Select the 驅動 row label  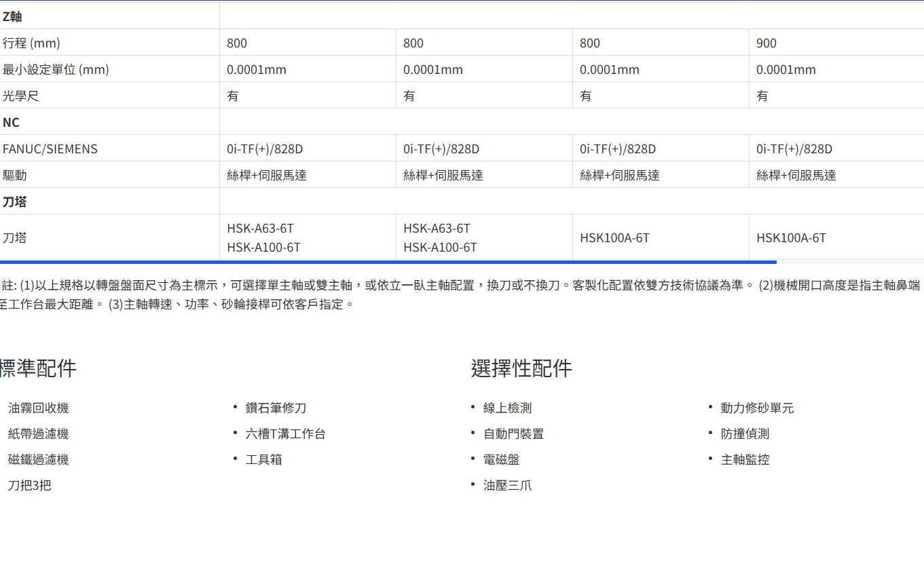pos(15,176)
